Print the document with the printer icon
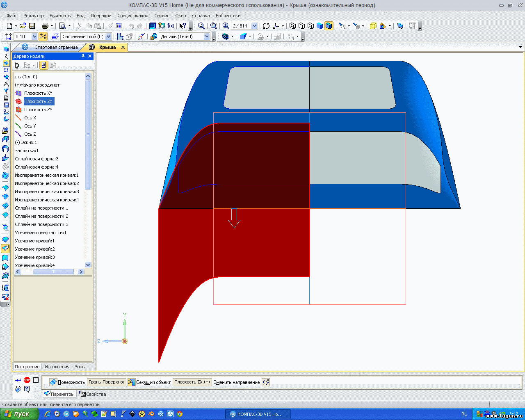The height and width of the screenshot is (420, 525). pos(45,26)
